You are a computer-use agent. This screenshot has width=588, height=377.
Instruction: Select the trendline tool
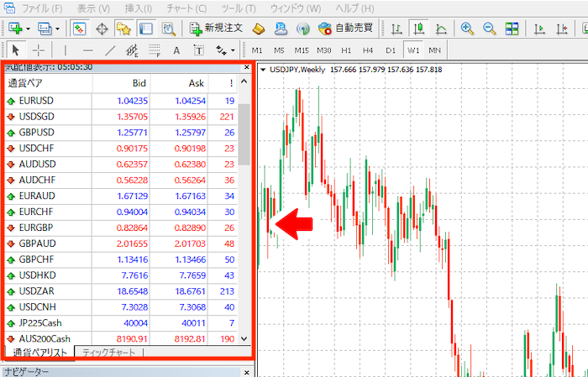pos(110,50)
